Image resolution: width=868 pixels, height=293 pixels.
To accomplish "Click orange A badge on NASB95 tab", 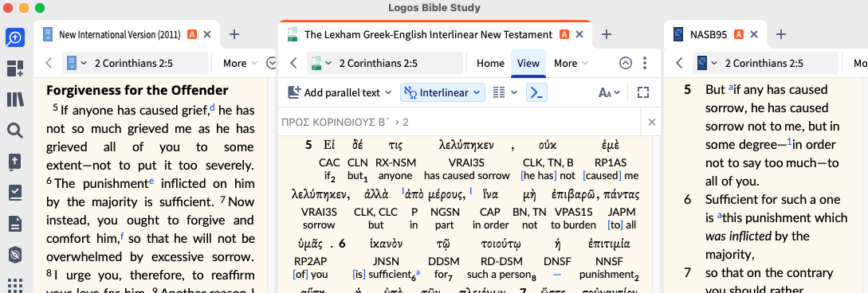I will (x=738, y=34).
